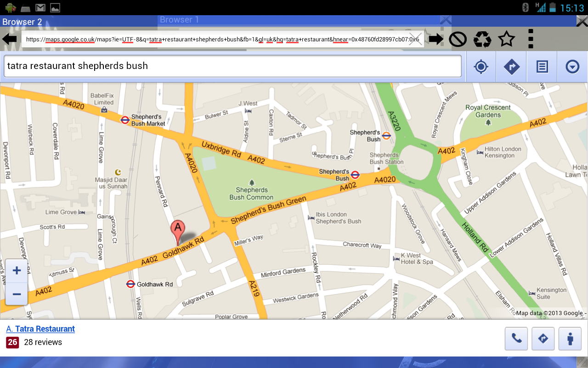Get directions to Tatra Restaurant
Screen dimensions: 588x368
(543, 339)
